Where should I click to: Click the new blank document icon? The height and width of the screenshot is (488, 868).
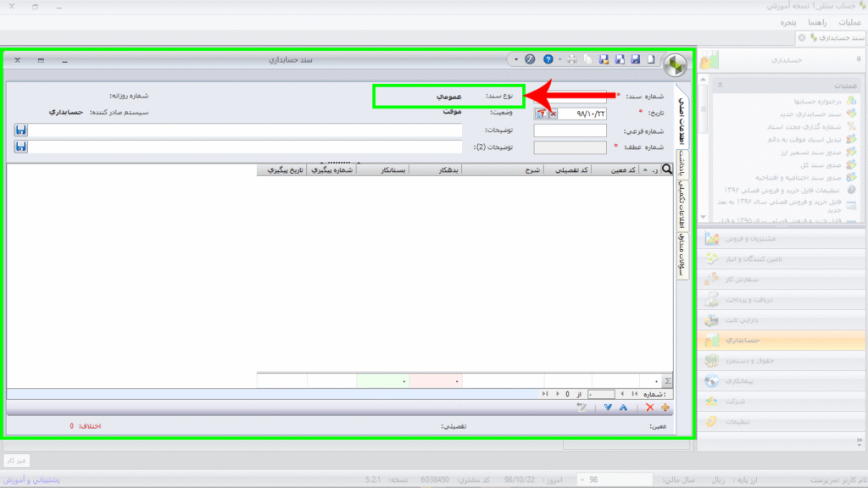pos(651,59)
